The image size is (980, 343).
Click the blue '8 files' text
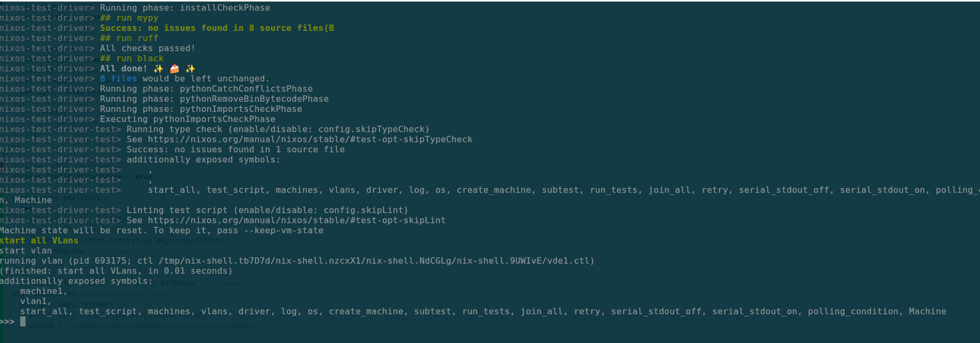(x=118, y=79)
